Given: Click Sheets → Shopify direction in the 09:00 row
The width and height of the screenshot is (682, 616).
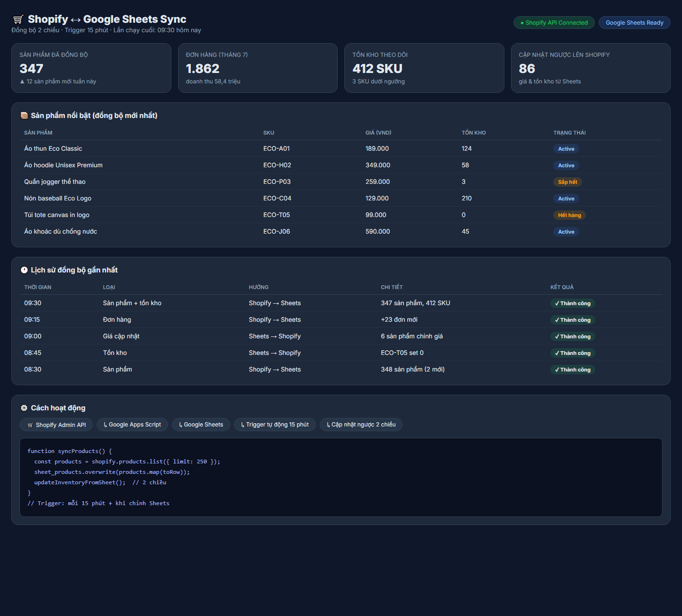Looking at the screenshot, I should 275,336.
